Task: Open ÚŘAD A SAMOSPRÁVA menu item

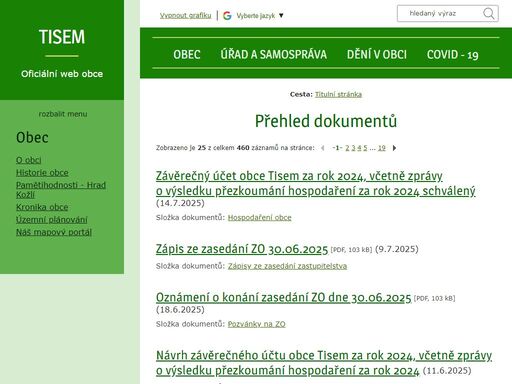Action: (x=273, y=55)
